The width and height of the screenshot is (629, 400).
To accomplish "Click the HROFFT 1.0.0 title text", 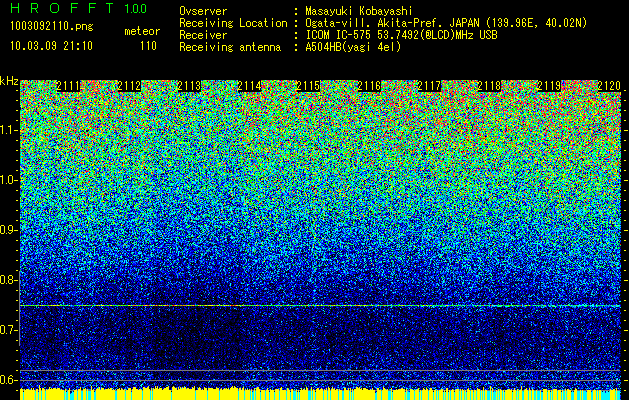I will pyautogui.click(x=79, y=8).
